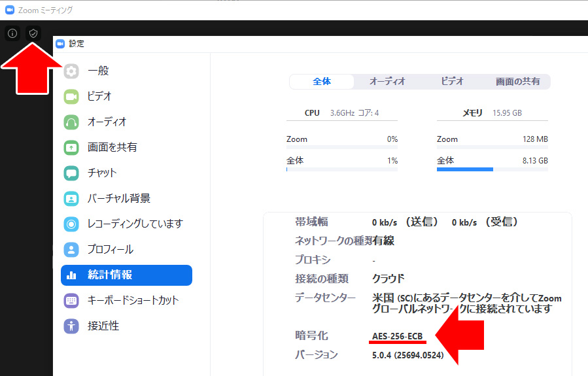Switch to the オーディオ statistics tab

pos(387,82)
